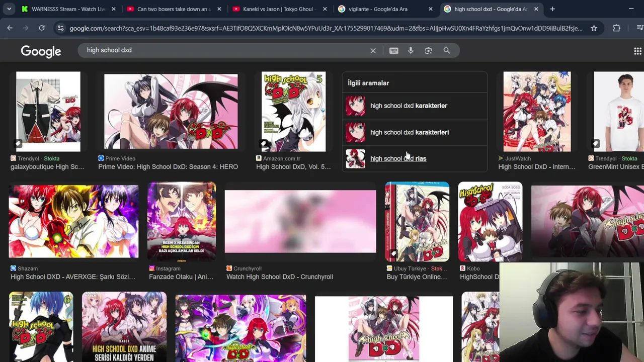View site information icon in address bar

point(60,28)
